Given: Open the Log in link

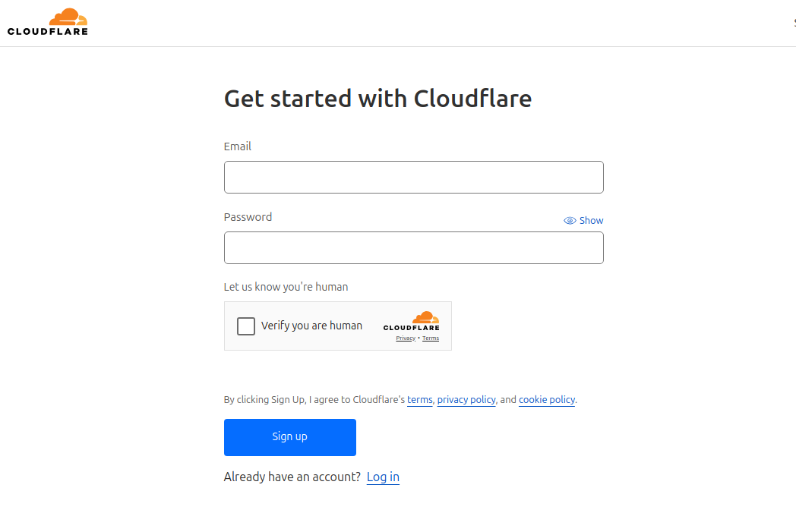Looking at the screenshot, I should coord(383,477).
